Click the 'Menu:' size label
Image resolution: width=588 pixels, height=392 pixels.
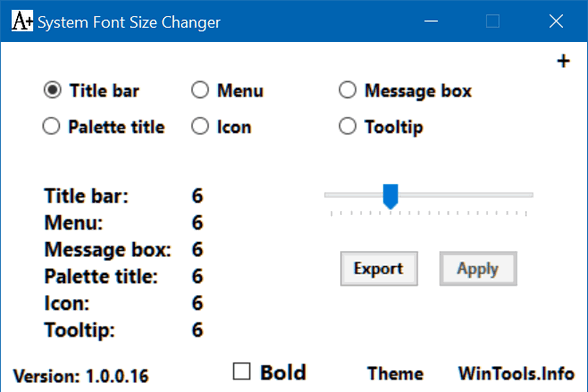(x=74, y=223)
